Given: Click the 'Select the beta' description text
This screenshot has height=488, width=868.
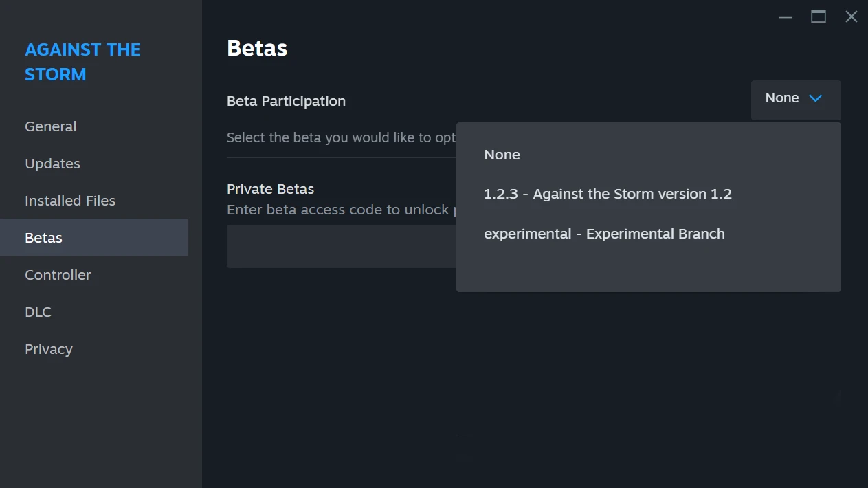Looking at the screenshot, I should coord(342,137).
